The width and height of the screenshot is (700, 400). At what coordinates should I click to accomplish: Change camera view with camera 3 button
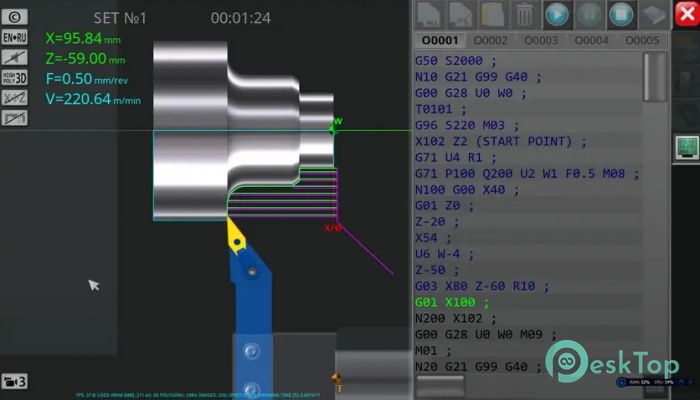[x=14, y=382]
